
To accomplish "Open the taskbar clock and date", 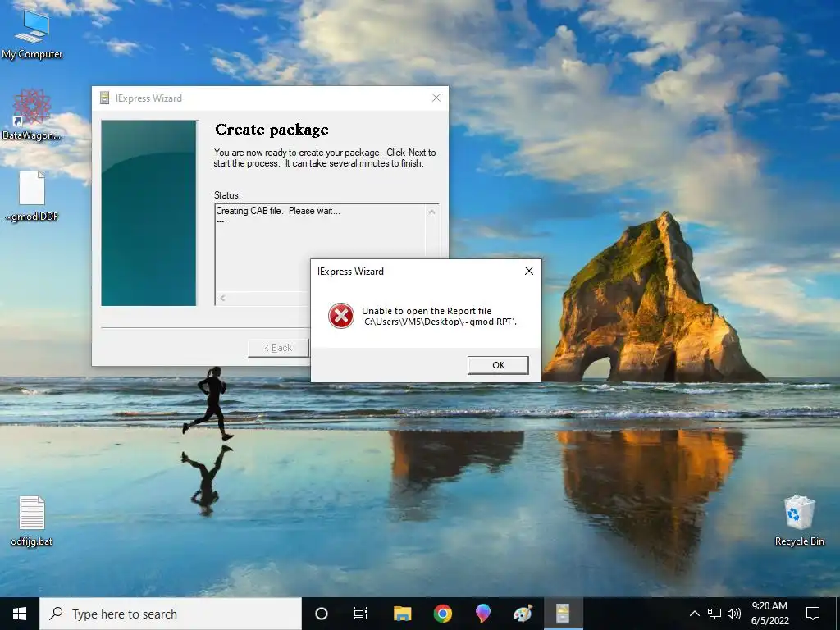I will pyautogui.click(x=769, y=614).
